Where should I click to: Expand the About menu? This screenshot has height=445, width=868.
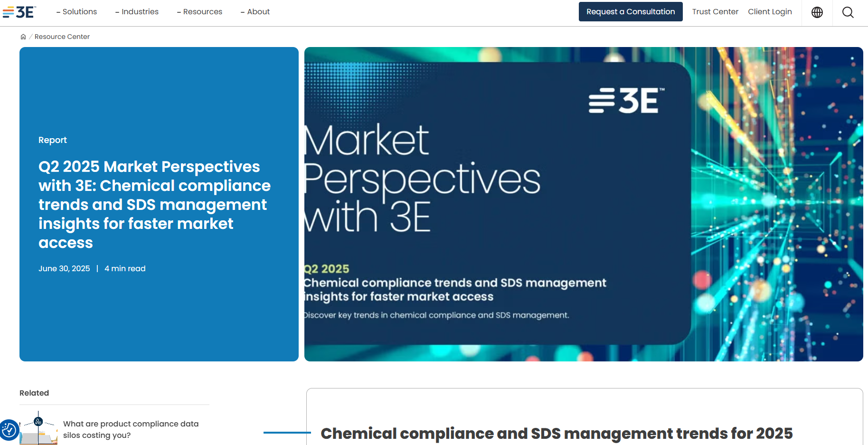pos(255,12)
